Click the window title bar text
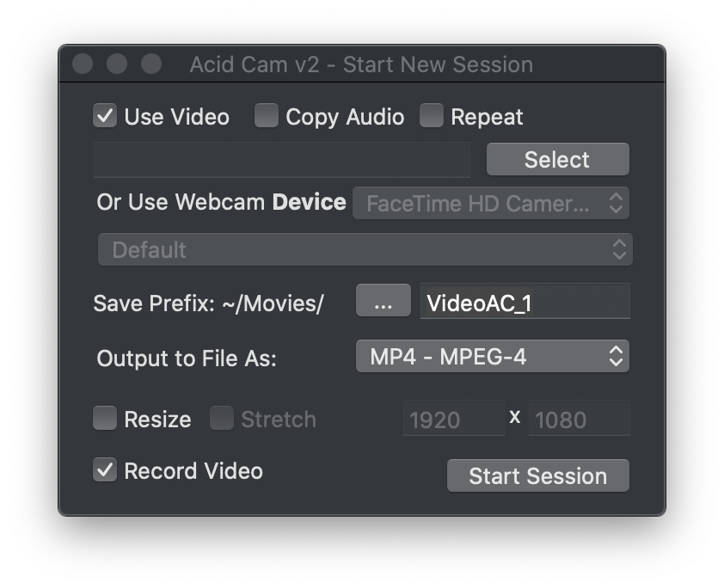Screen dimensions: 724x588 [x=361, y=64]
